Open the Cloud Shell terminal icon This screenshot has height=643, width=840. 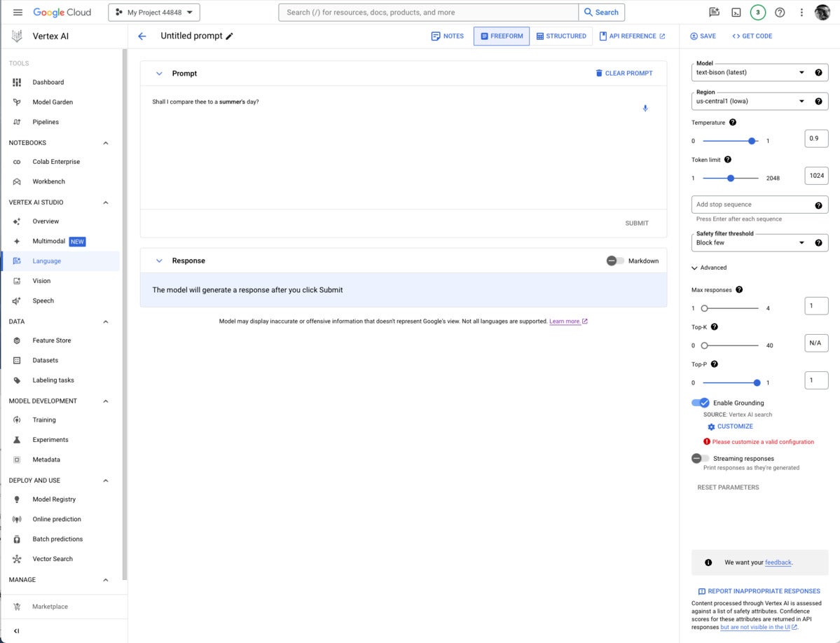click(x=736, y=13)
